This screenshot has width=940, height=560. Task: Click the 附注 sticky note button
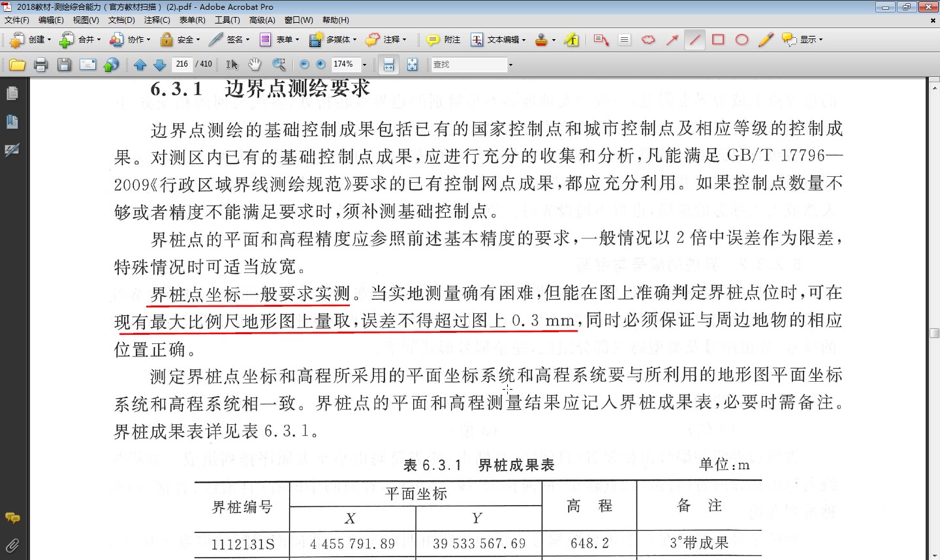[443, 40]
